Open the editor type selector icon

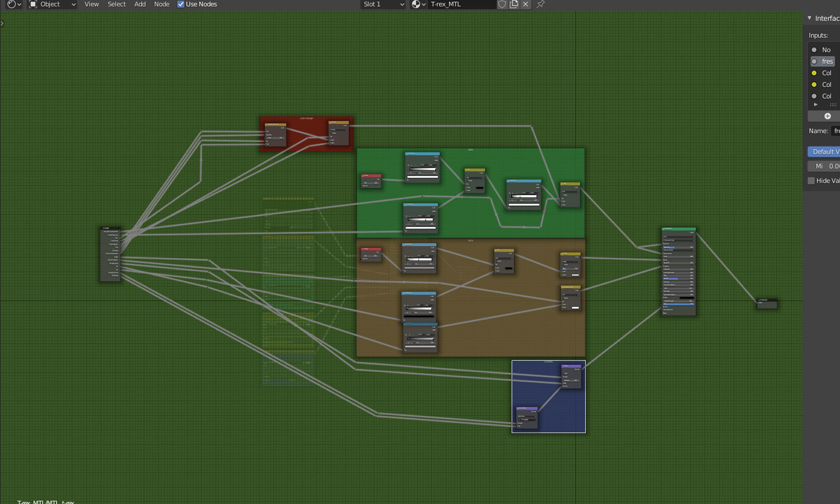14,4
